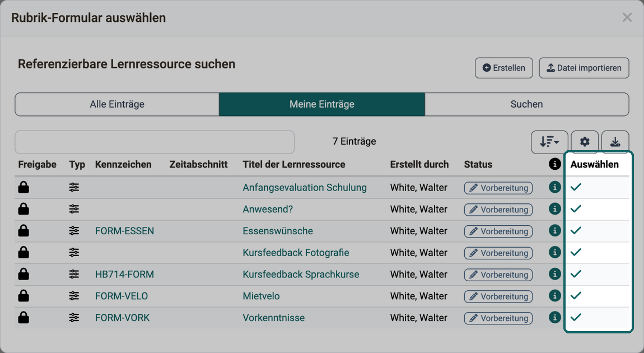Focus the table search field
Viewport: 644px width, 353px height.
pyautogui.click(x=155, y=142)
